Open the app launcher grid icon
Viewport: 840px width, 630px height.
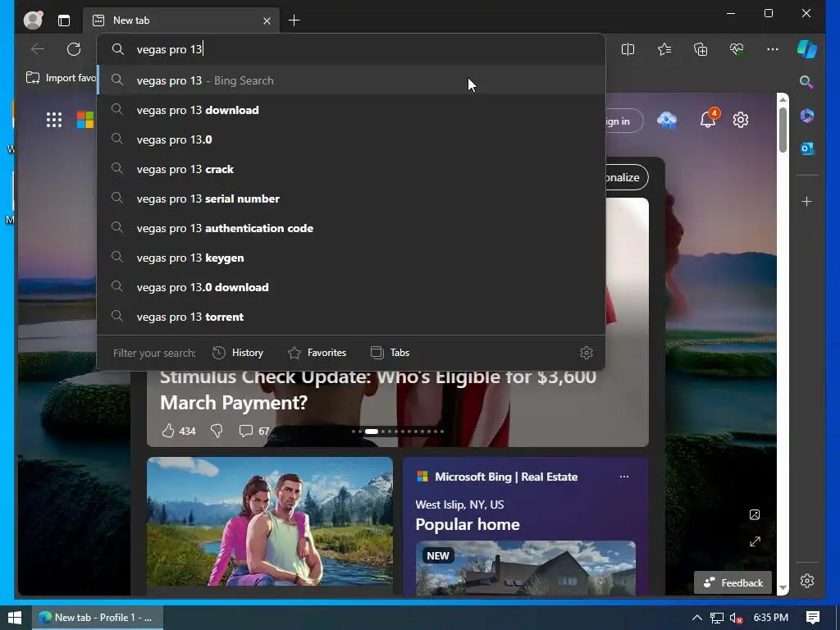54,120
